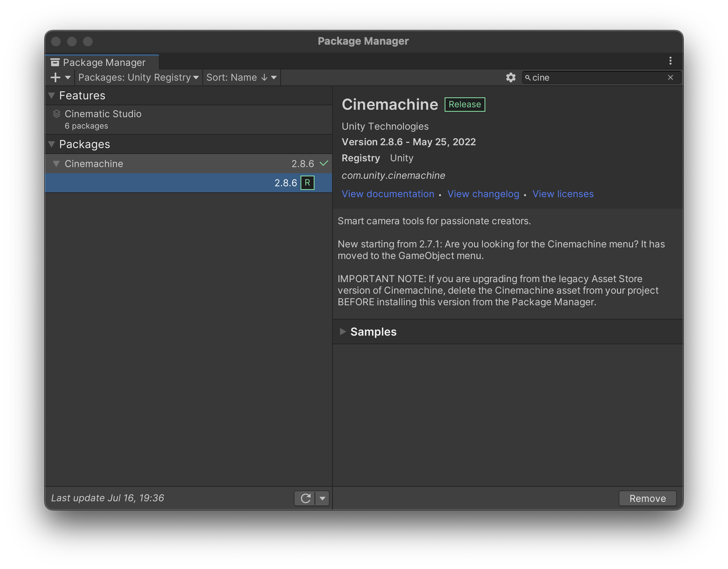Click the R release tag badge
The image size is (728, 569).
click(307, 183)
